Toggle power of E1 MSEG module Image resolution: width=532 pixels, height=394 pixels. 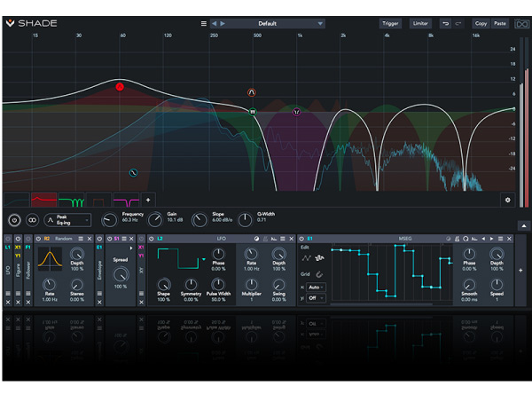click(x=301, y=239)
